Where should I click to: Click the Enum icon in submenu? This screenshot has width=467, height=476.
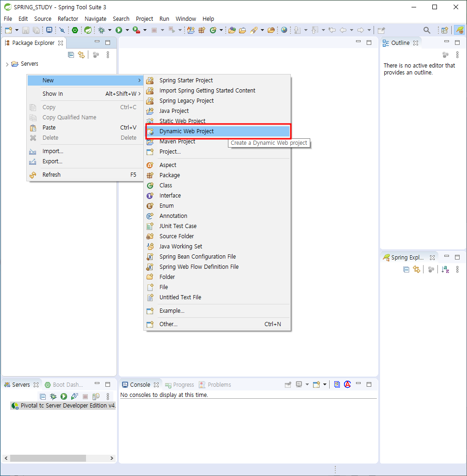pos(150,206)
